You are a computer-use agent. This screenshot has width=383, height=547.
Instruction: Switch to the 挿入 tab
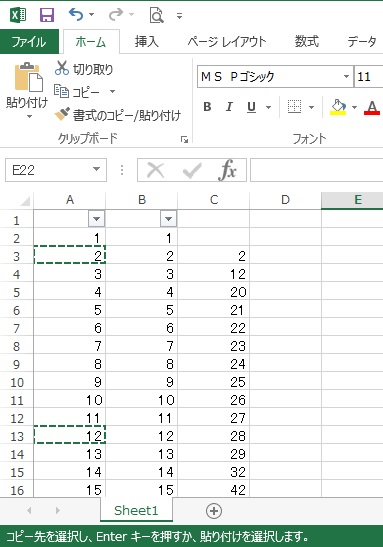pos(147,42)
